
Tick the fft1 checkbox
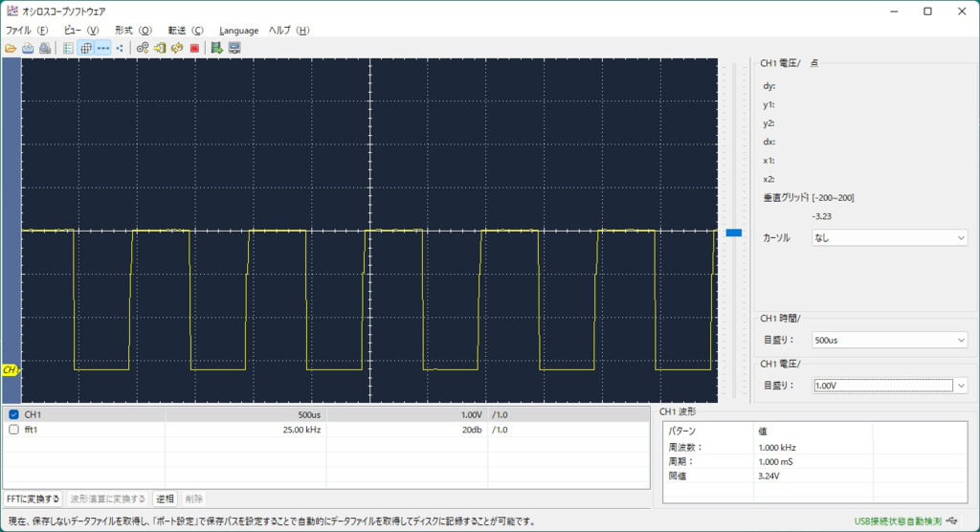click(x=13, y=430)
